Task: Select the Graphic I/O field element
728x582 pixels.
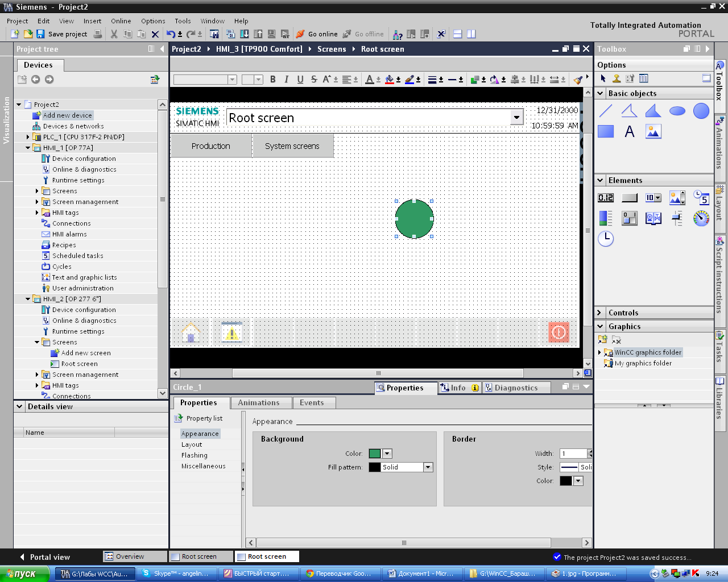Action: pos(677,198)
